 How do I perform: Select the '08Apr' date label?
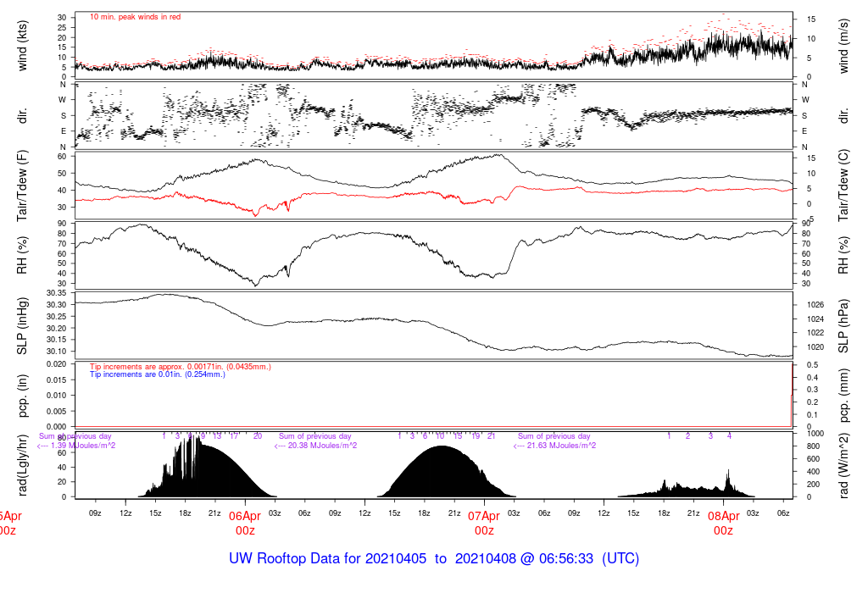pyautogui.click(x=724, y=516)
